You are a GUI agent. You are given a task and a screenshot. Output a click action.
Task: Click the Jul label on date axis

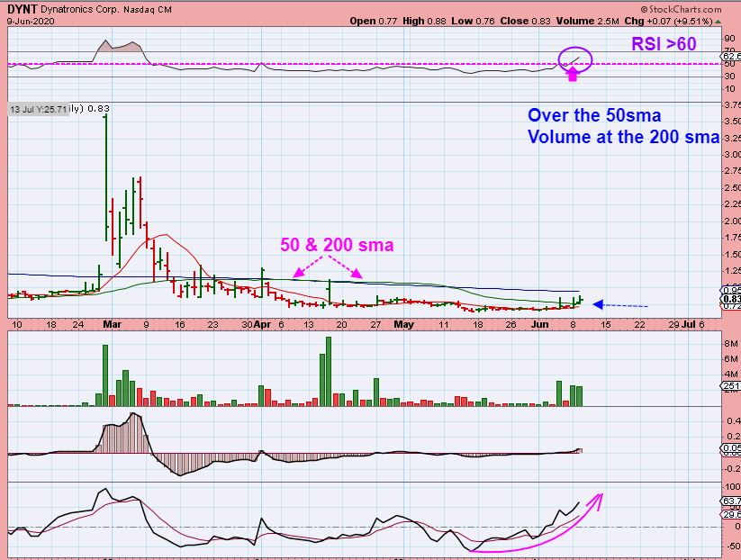(689, 325)
